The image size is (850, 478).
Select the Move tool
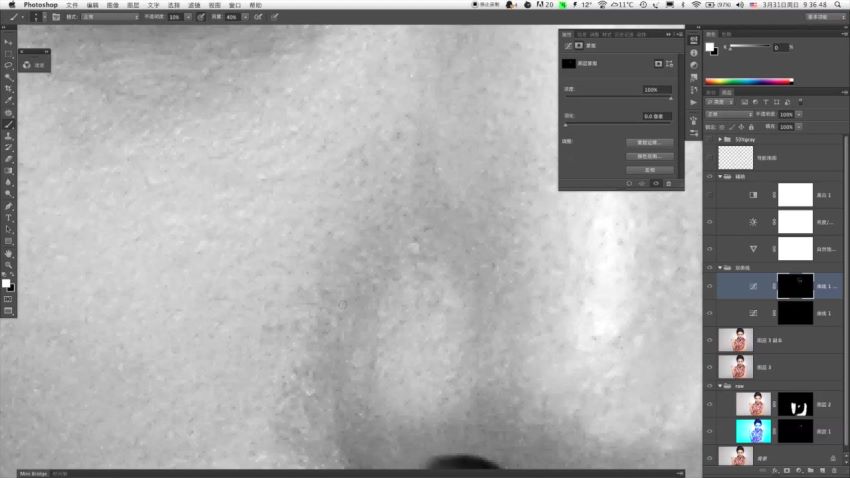(8, 42)
